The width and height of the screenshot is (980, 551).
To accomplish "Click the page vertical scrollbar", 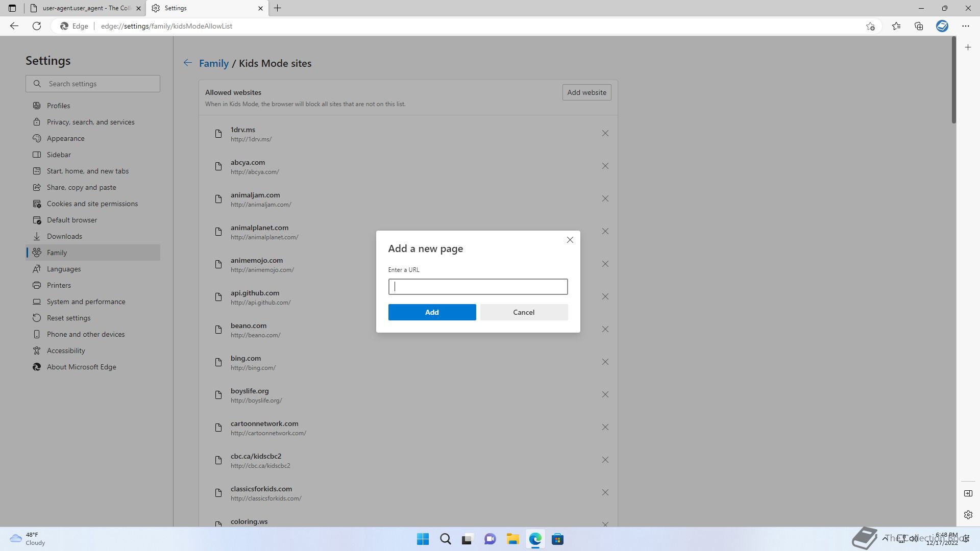I will 953,80.
